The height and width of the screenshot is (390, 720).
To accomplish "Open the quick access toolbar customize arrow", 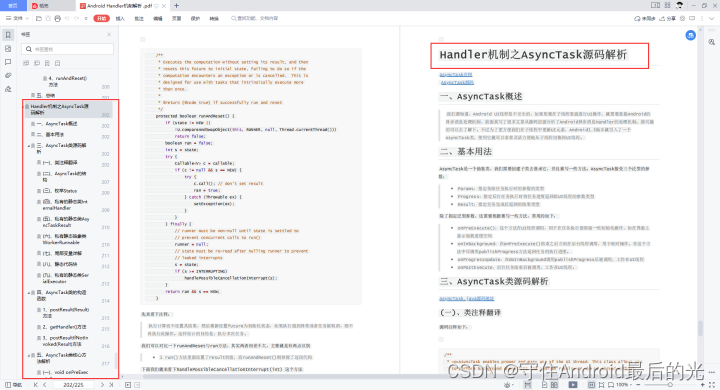I will (86, 18).
